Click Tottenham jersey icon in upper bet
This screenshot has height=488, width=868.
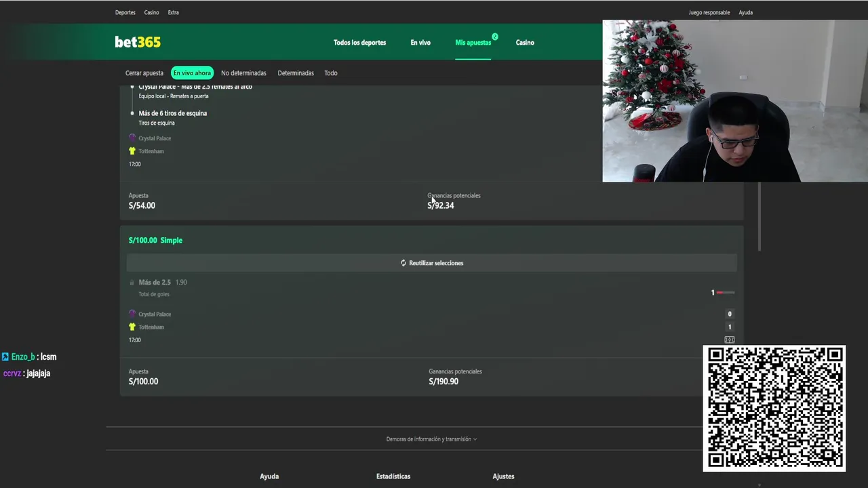pos(132,150)
